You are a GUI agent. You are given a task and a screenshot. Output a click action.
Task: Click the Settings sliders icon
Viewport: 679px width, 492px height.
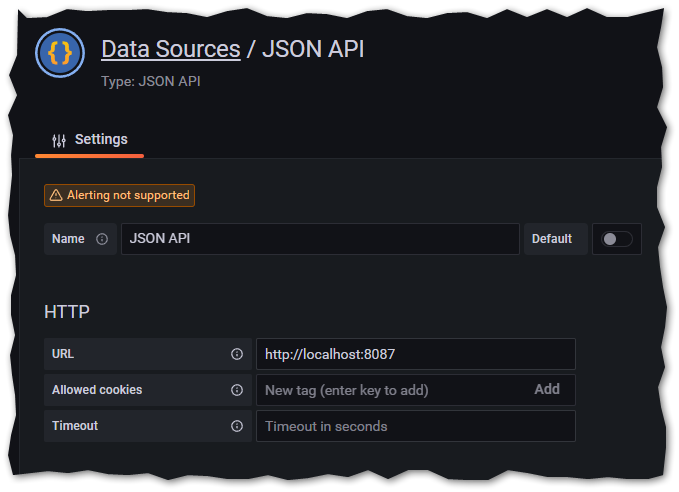[x=59, y=140]
